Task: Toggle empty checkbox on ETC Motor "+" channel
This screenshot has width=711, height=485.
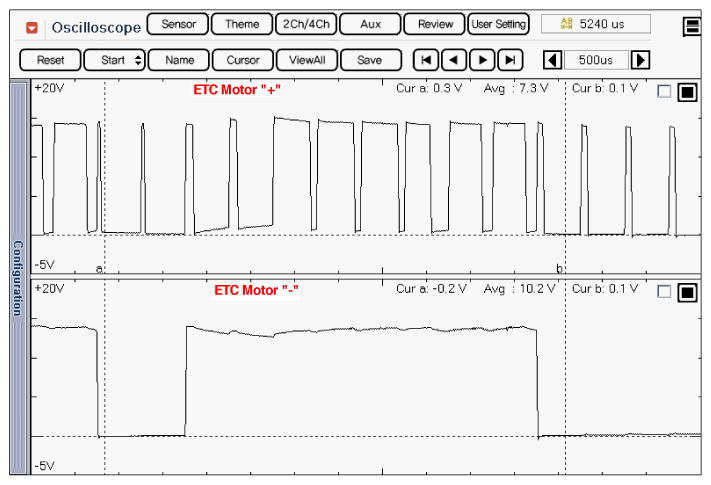Action: coord(664,92)
